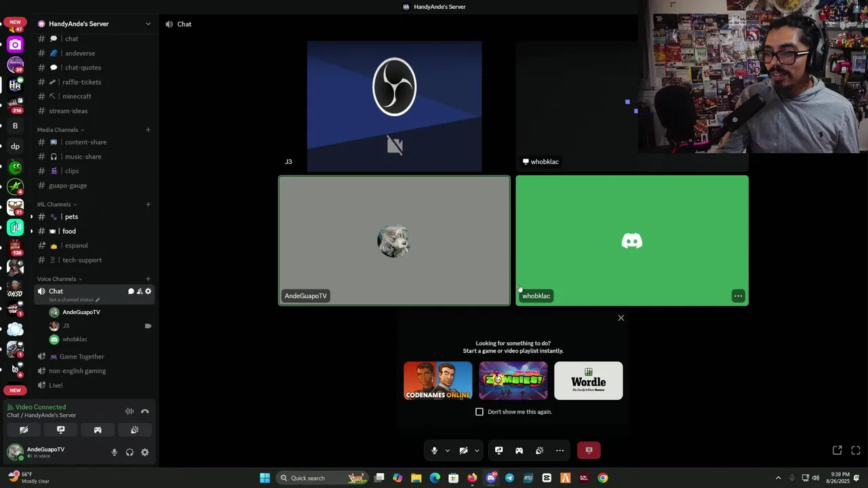The width and height of the screenshot is (868, 488).
Task: Open the clips channel
Action: click(95, 171)
